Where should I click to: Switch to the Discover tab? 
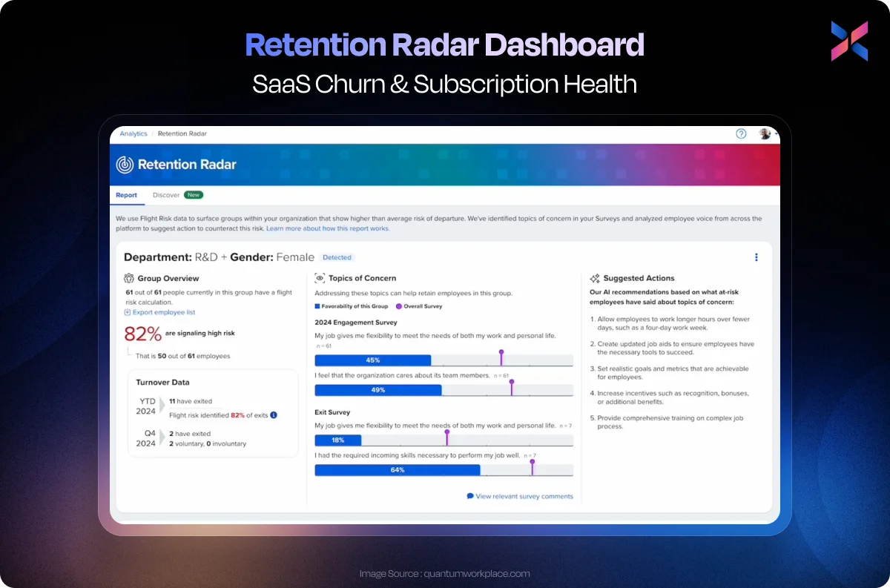[x=166, y=195]
